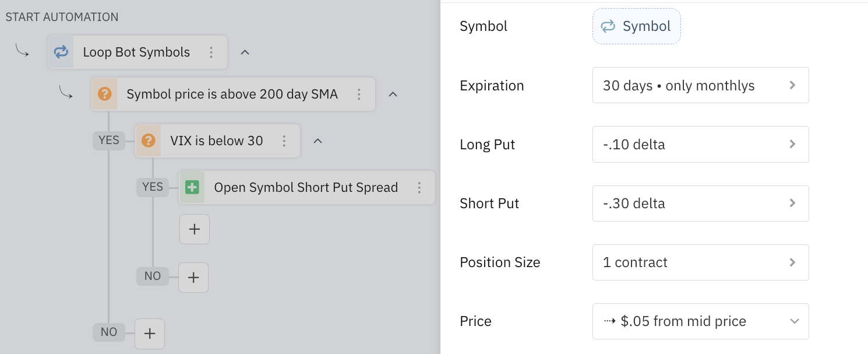Viewport: 868px width, 354px height.
Task: Open the Position Size settings
Action: tap(700, 262)
